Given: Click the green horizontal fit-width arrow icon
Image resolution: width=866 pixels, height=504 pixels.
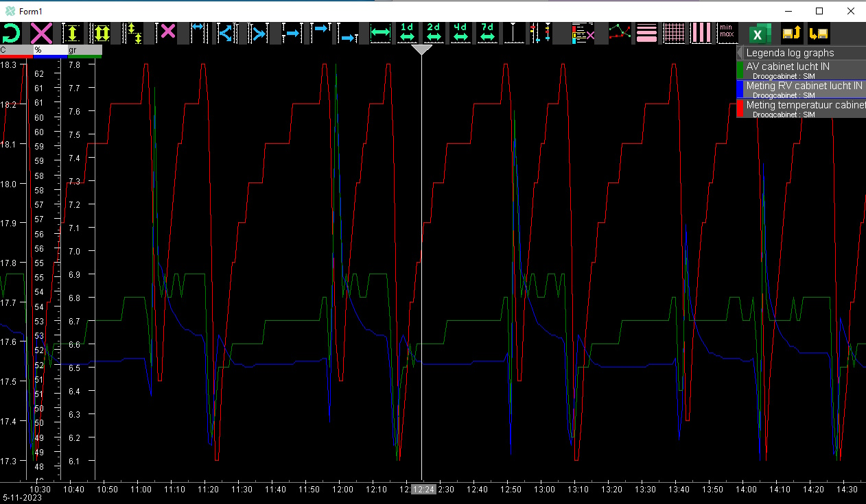Looking at the screenshot, I should (379, 33).
